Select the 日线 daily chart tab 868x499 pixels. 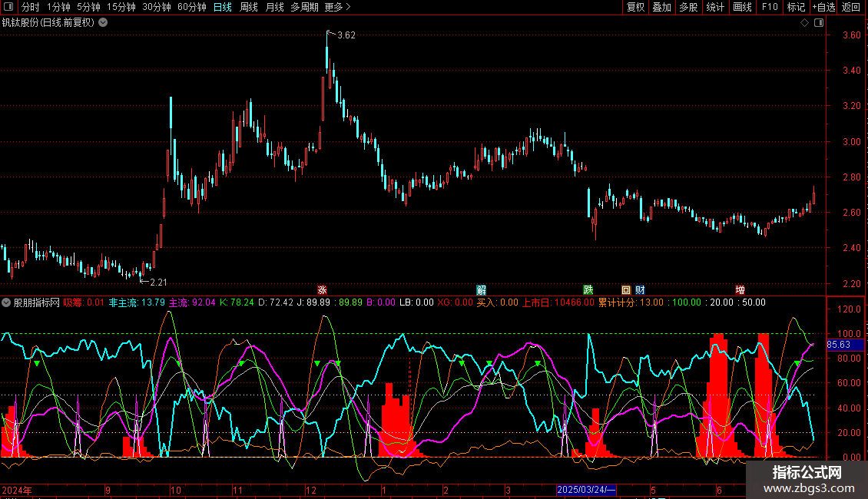[x=223, y=7]
